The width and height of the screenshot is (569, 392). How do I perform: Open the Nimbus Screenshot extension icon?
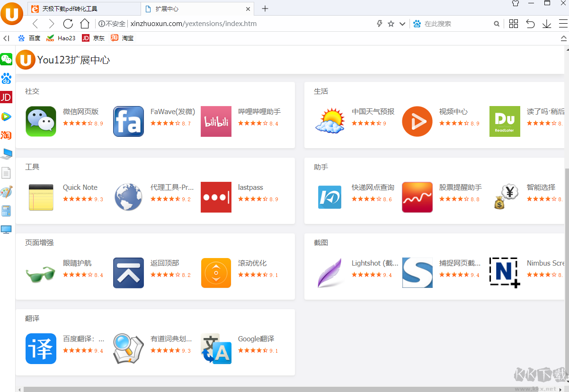point(505,273)
